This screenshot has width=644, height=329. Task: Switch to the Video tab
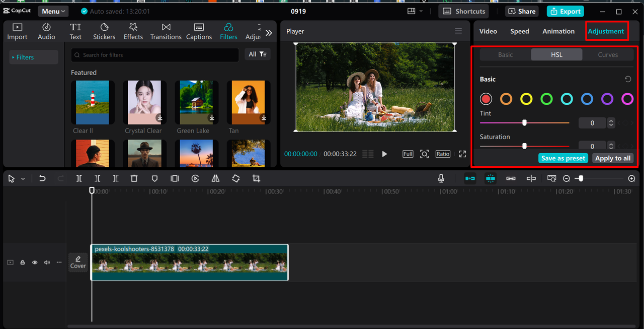(488, 31)
